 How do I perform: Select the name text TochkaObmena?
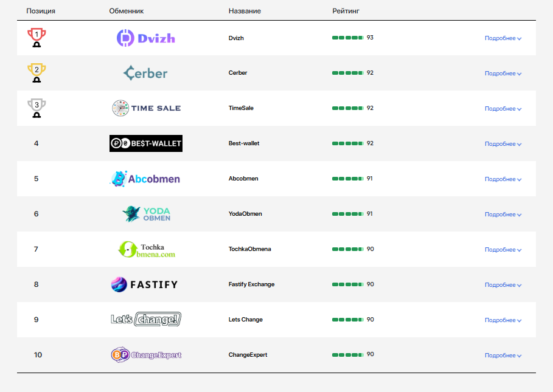coord(249,249)
